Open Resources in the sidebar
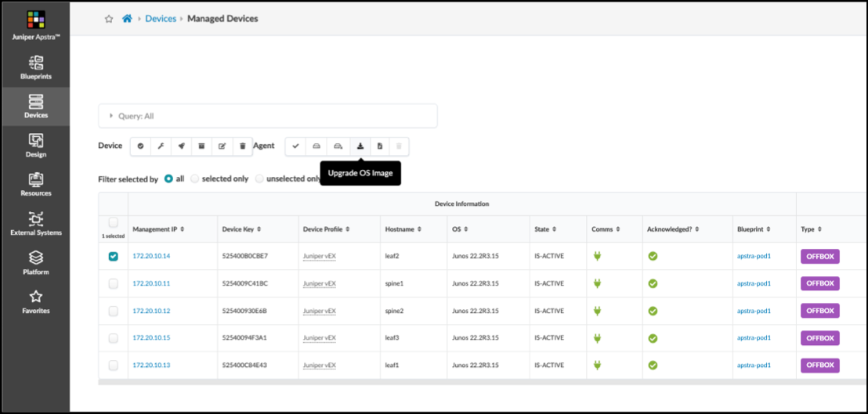Screen dimensions: 868x414 [35, 185]
